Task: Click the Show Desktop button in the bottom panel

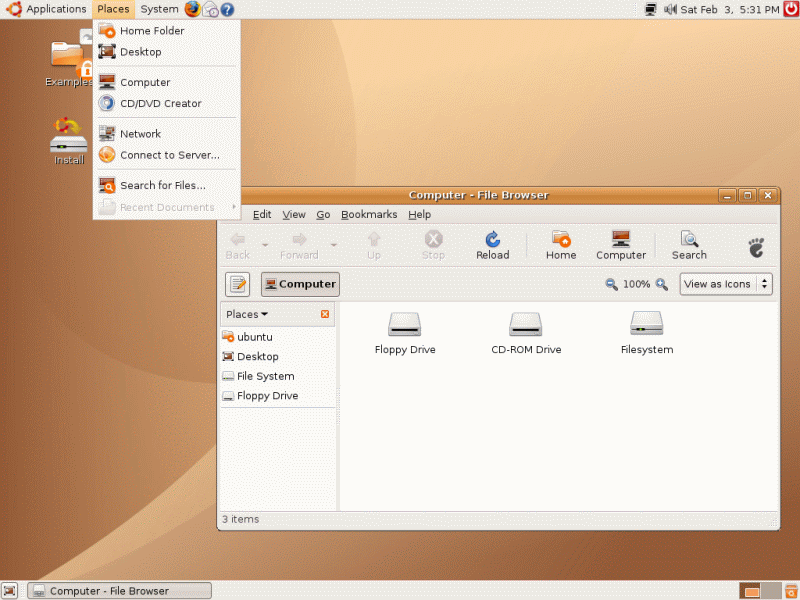Action: pos(9,591)
